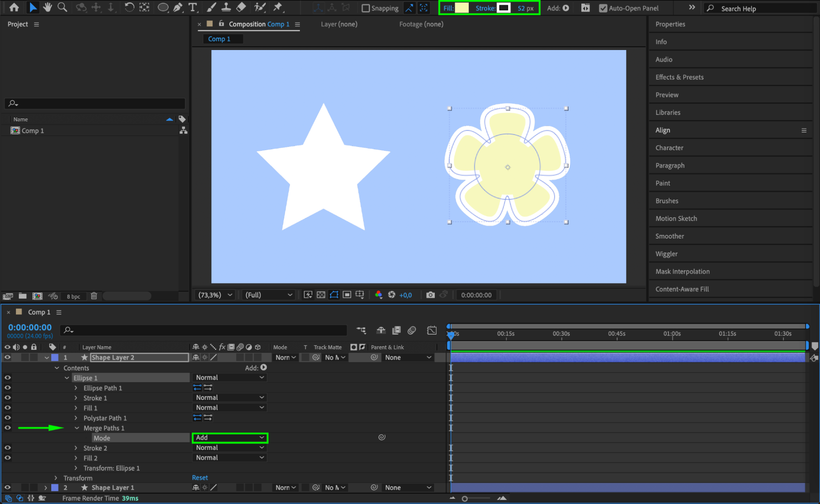Click the Reset link for Transform
The image size is (820, 504).
(x=200, y=478)
